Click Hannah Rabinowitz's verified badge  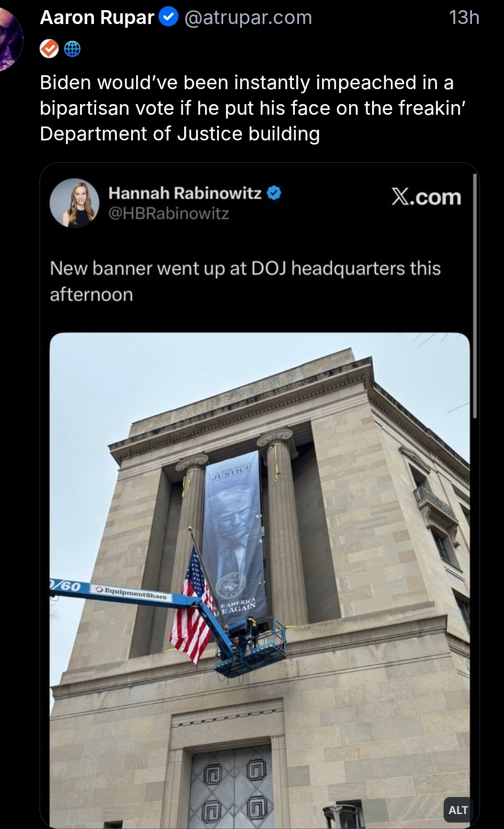[274, 193]
